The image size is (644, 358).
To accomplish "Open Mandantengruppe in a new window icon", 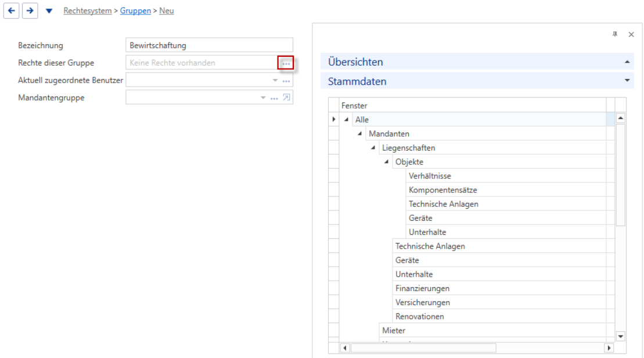I will (x=287, y=98).
